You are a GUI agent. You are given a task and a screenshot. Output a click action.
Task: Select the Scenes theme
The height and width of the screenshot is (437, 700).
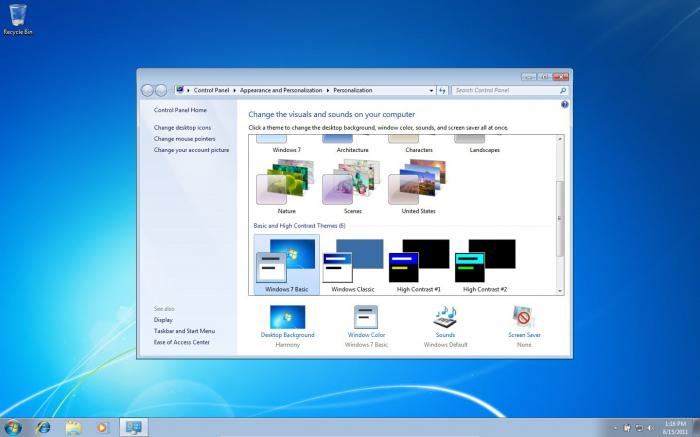pyautogui.click(x=352, y=187)
